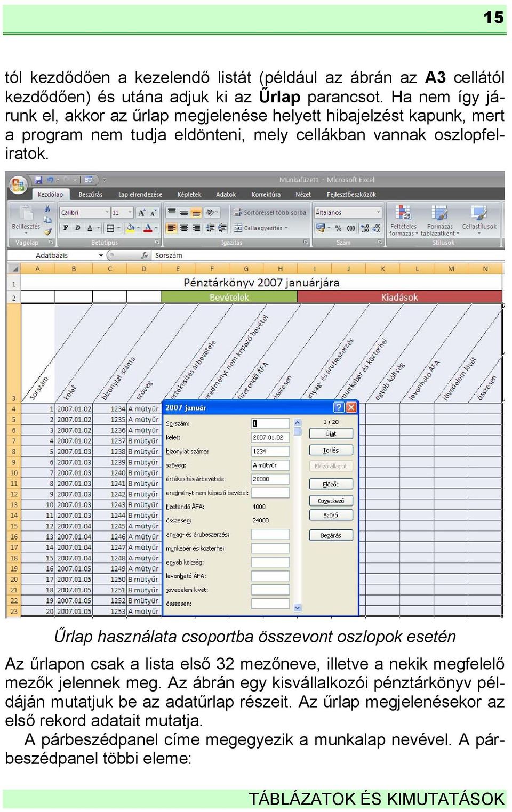Click the kelet field in form

point(270,438)
